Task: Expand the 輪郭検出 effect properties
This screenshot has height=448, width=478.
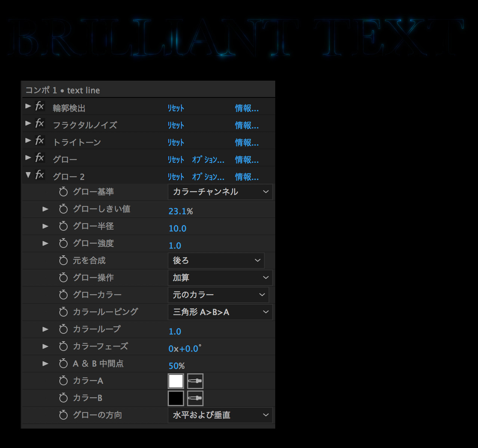Action: click(28, 106)
